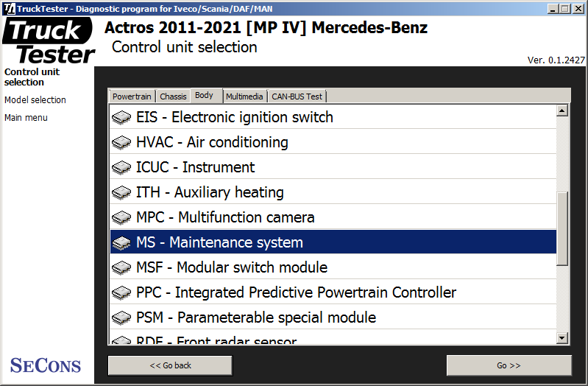Click the EIS control unit chip icon

(x=121, y=118)
